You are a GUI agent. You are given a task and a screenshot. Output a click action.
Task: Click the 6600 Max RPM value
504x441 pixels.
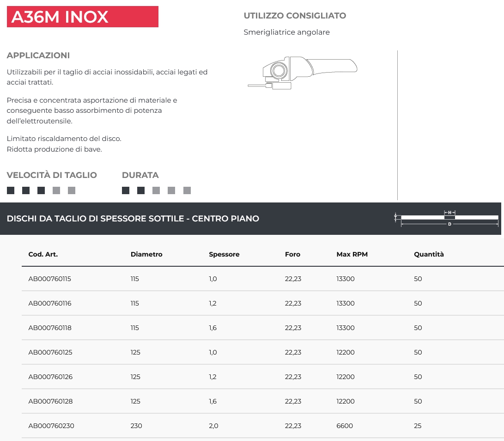pos(345,426)
